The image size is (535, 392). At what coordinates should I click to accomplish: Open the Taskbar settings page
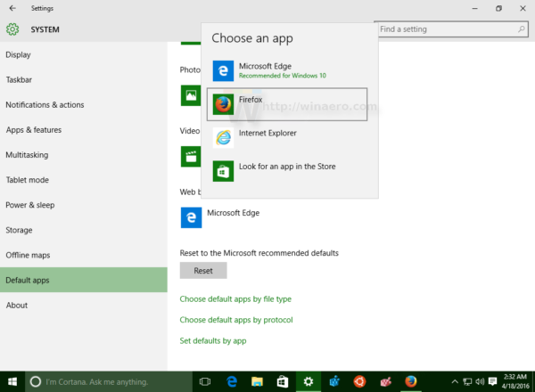(x=84, y=80)
